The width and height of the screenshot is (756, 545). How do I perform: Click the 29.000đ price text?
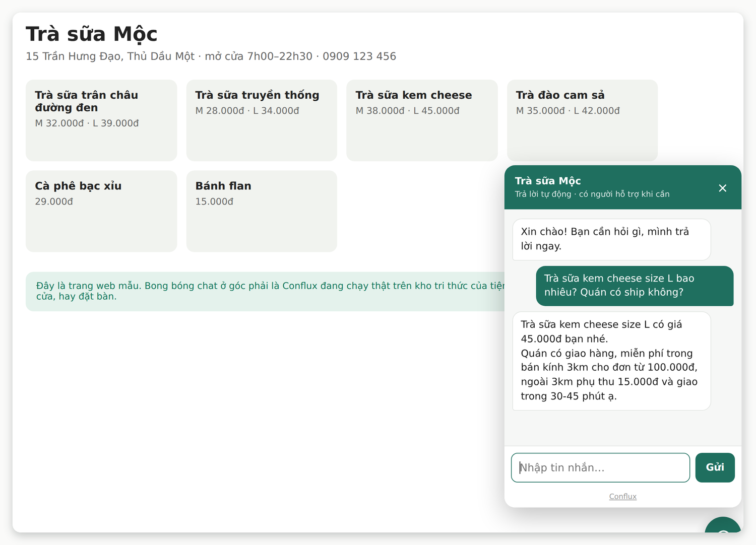click(54, 201)
